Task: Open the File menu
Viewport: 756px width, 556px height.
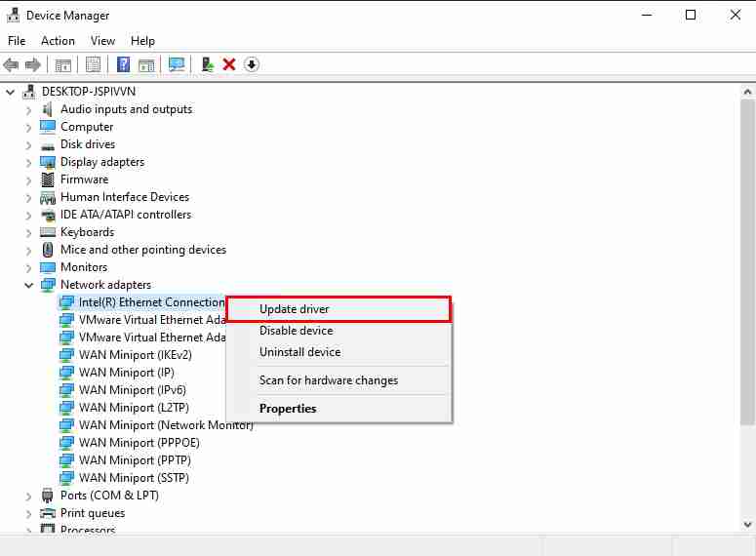Action: 17,41
